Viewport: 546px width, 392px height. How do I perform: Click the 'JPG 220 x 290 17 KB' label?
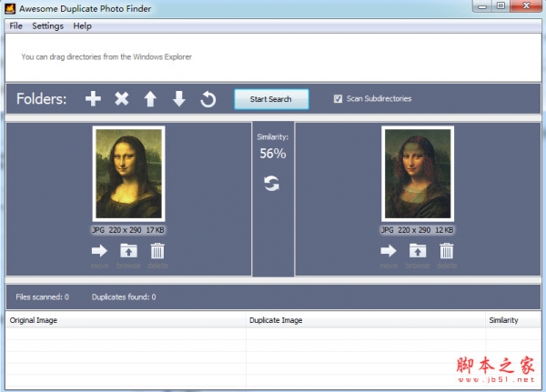pyautogui.click(x=128, y=230)
